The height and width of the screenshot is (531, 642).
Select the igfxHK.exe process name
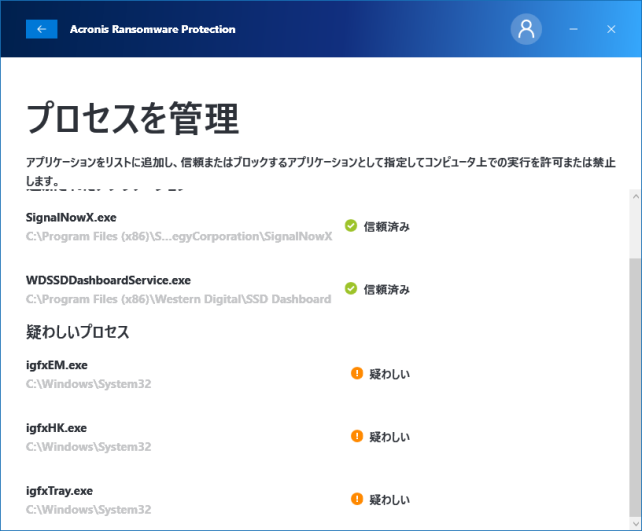point(57,428)
